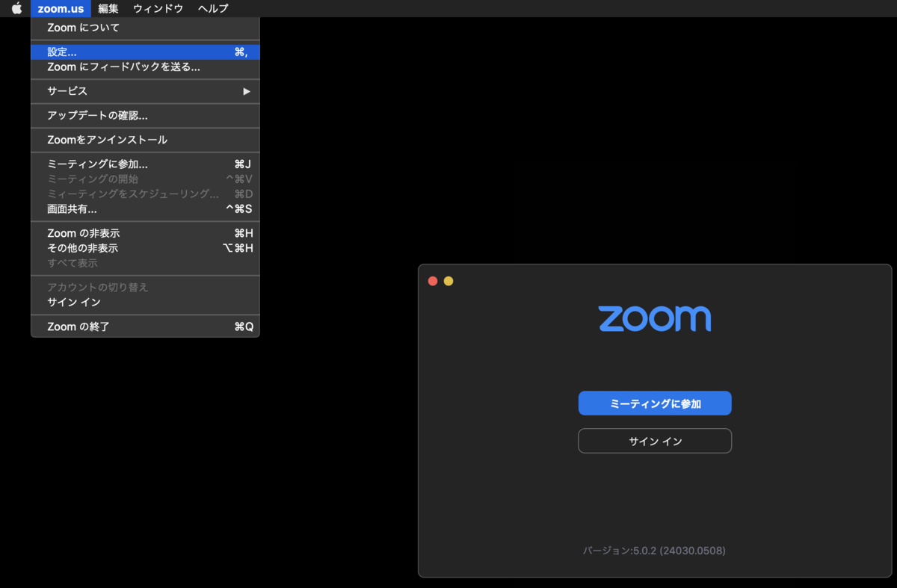This screenshot has height=588, width=897.
Task: Click アップデートの確認...
Action: pos(145,116)
